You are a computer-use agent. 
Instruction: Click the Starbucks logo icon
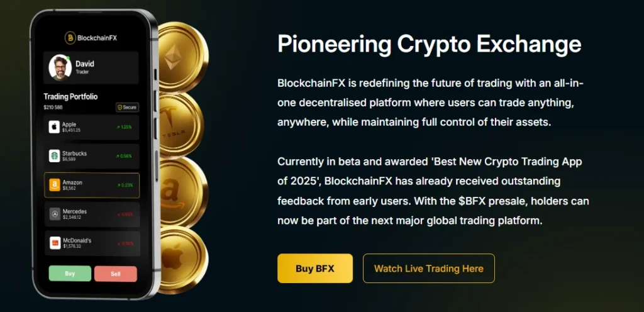tap(55, 156)
